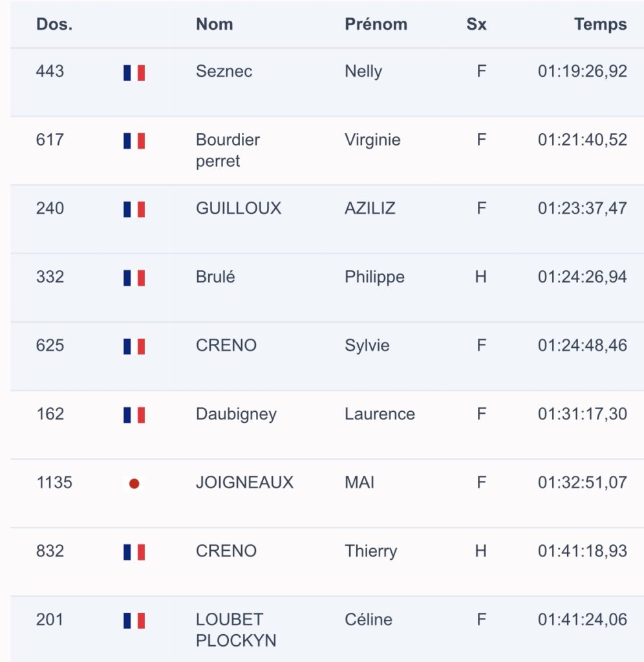Click the time 01:24:26,94 for Brulé
This screenshot has width=644, height=662.
[x=582, y=277]
